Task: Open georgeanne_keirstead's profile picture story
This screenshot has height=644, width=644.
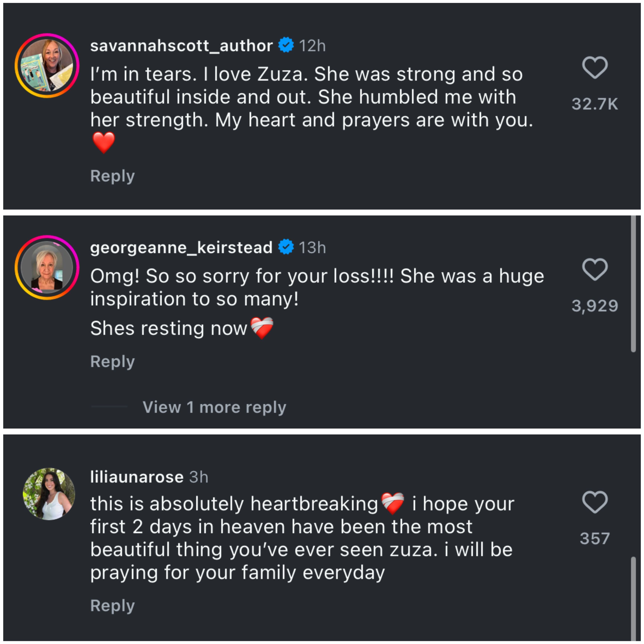Action: 47,268
